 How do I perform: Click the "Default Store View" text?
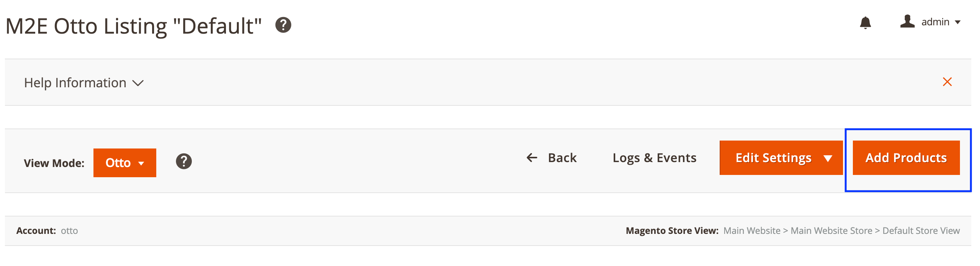[x=921, y=230]
